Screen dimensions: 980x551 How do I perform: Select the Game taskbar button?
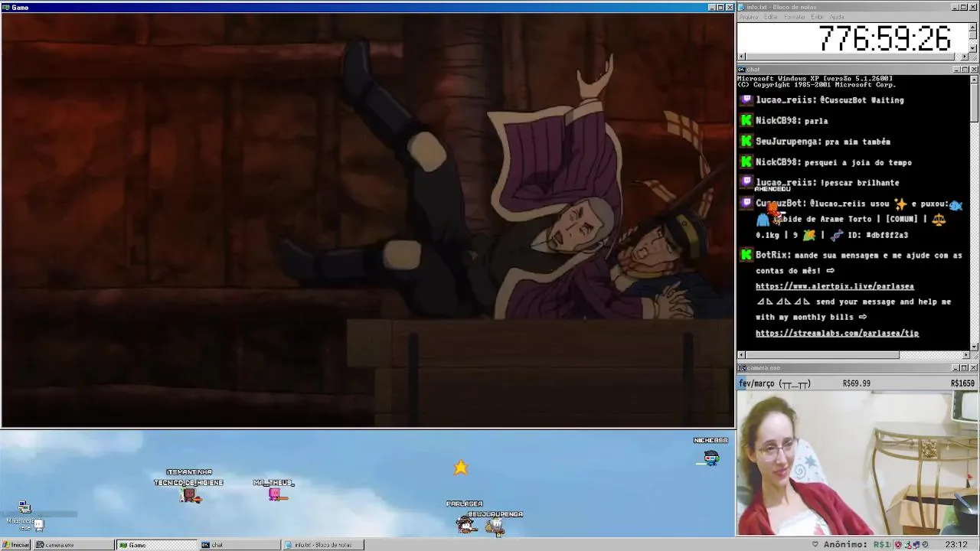click(x=157, y=545)
